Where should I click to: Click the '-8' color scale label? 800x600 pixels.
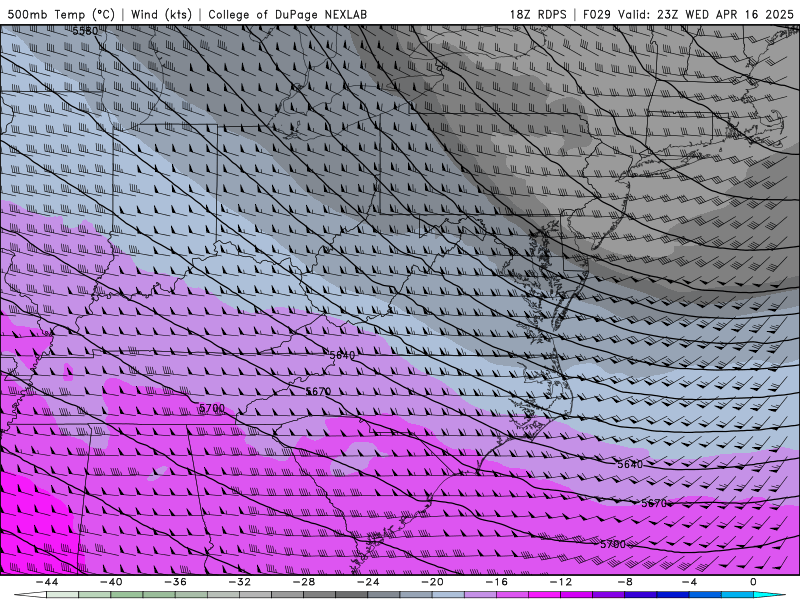click(625, 582)
